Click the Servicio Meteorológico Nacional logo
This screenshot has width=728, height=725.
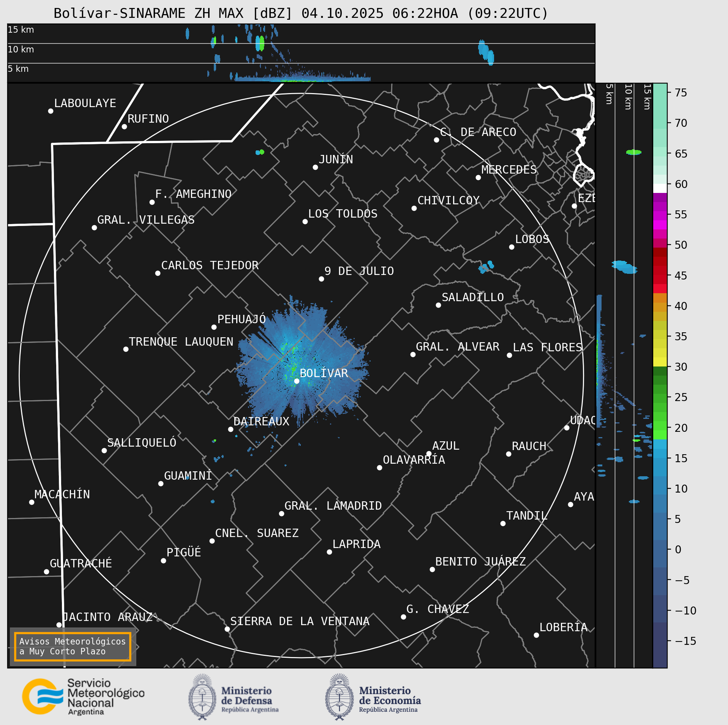(x=83, y=697)
